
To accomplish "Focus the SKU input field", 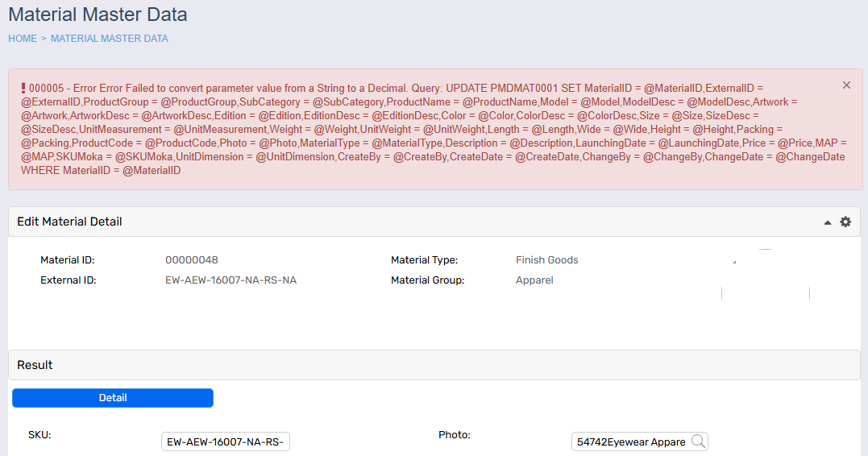I will pyautogui.click(x=226, y=441).
